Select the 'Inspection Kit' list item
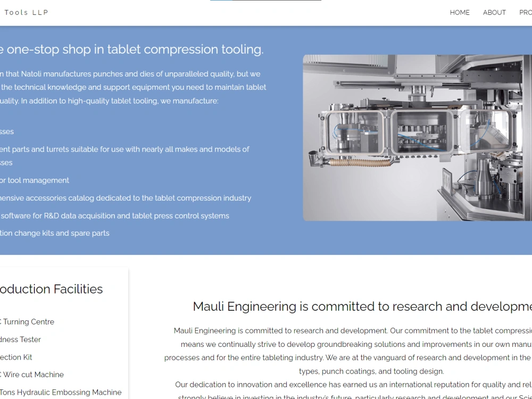The image size is (532, 399). 16,358
